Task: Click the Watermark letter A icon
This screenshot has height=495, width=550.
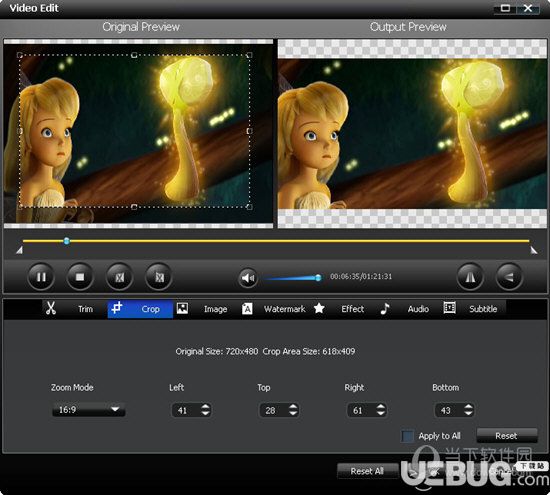Action: coord(247,309)
